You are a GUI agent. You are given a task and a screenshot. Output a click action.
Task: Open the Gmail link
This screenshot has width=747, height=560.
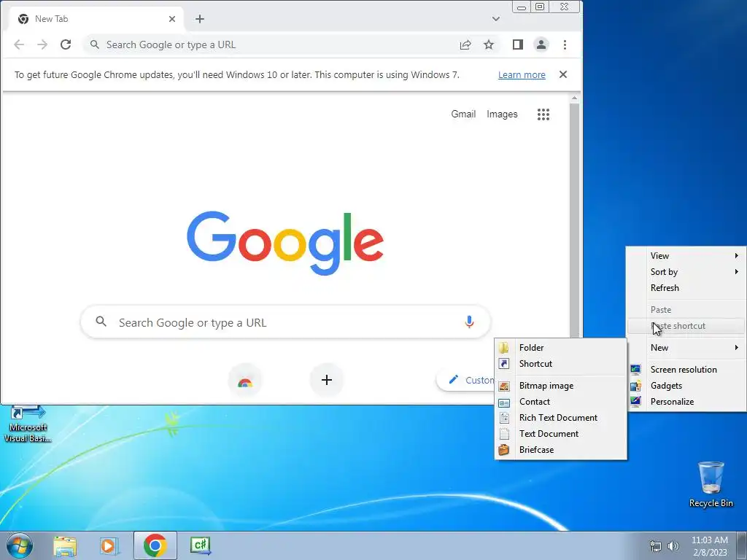[463, 114]
